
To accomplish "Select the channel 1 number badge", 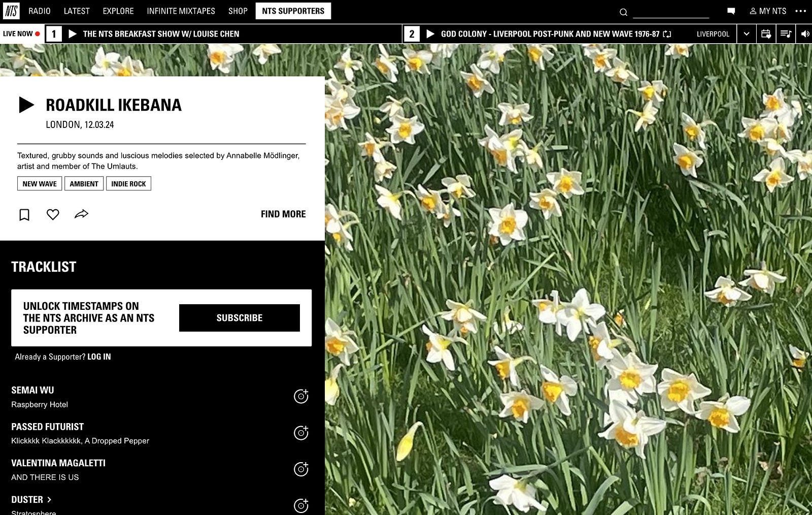I will point(54,34).
